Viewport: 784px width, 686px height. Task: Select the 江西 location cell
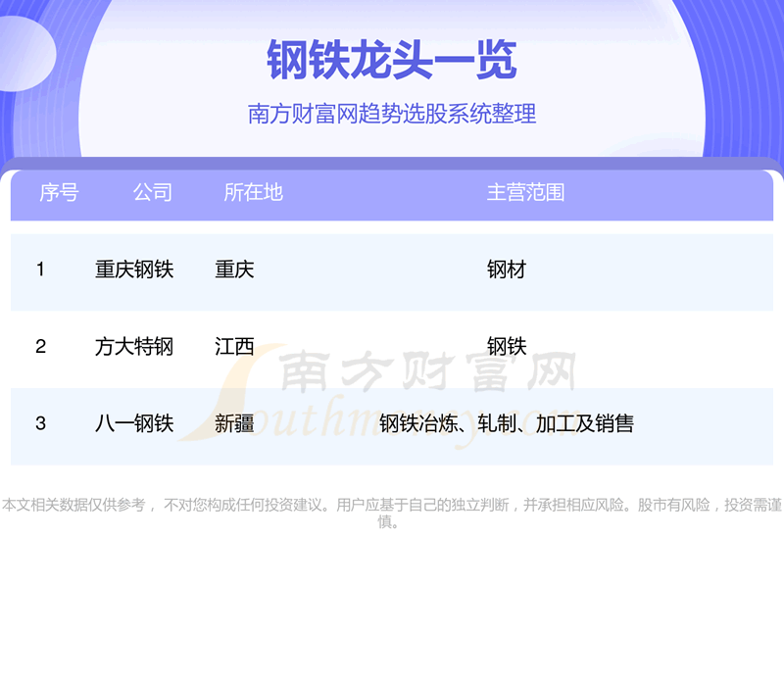coord(234,346)
